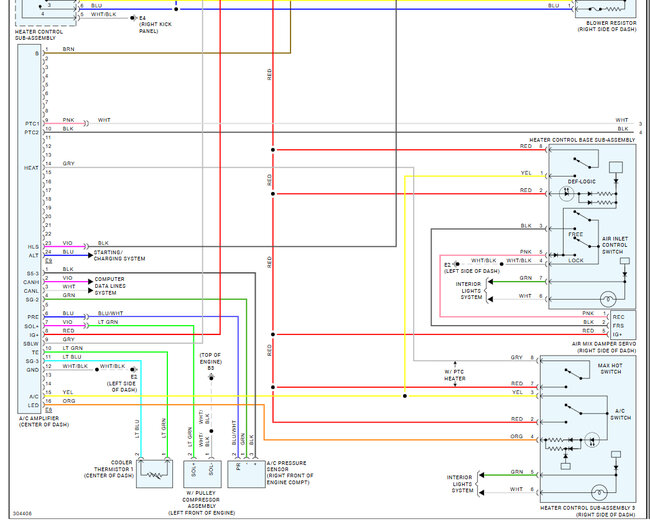Select the GND terminal label
650x524 pixels.
tap(33, 370)
